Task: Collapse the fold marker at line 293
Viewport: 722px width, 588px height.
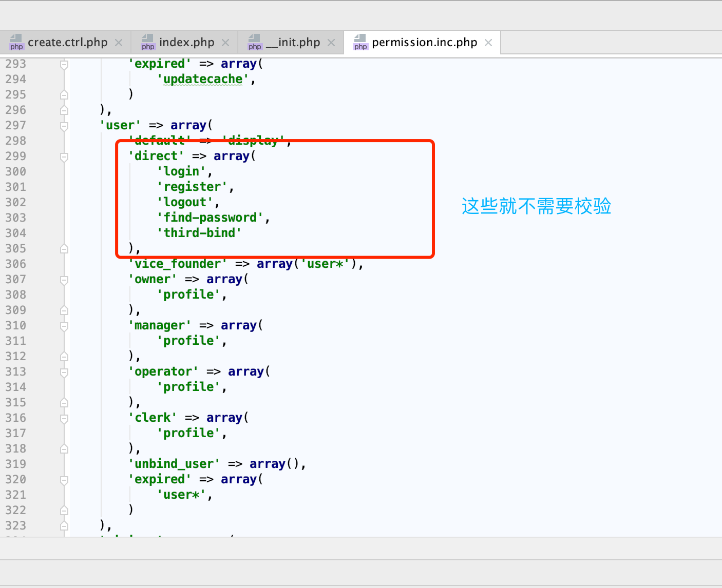Action: [x=64, y=65]
